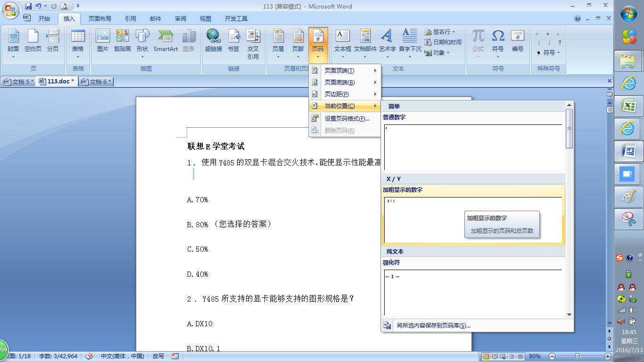Open the Table (表格) insert button
This screenshot has width=644, height=362.
click(x=78, y=43)
